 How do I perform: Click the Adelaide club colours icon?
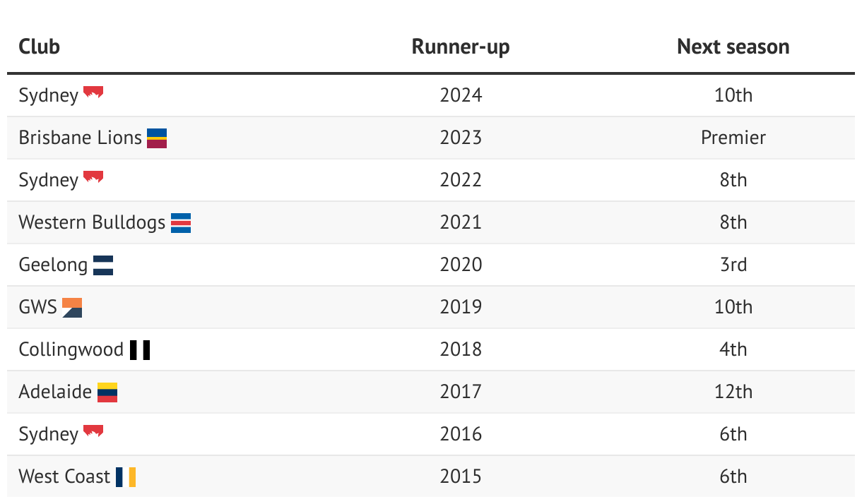107,392
